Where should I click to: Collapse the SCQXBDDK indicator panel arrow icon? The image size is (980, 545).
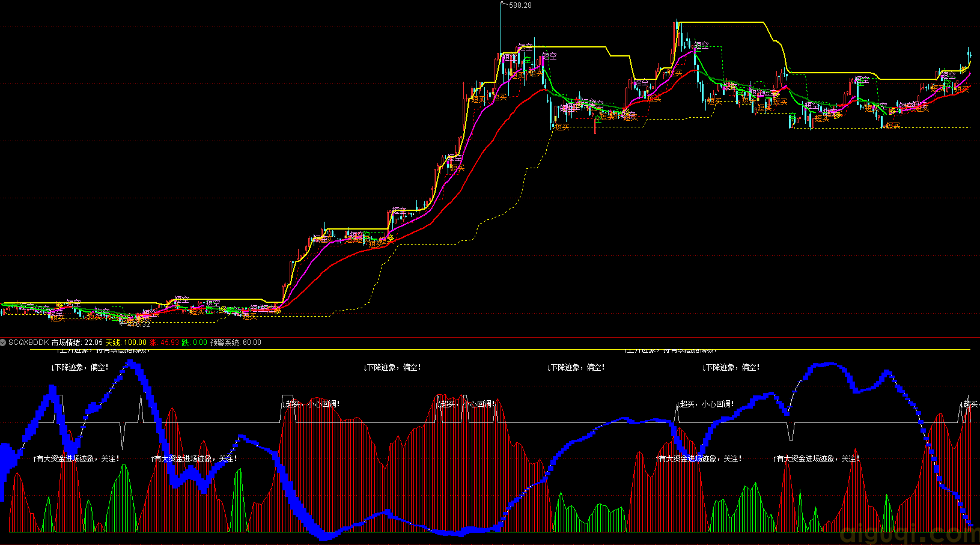(3, 343)
